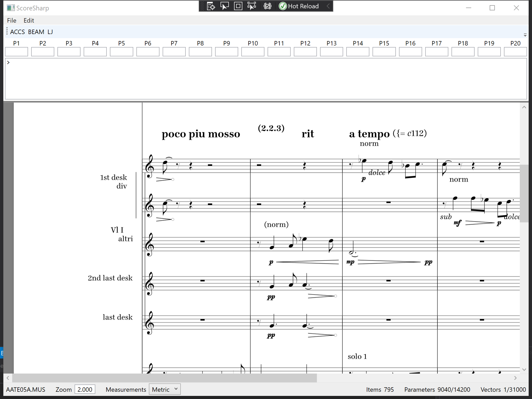
Task: Click the LJ toolbar command
Action: click(x=50, y=32)
